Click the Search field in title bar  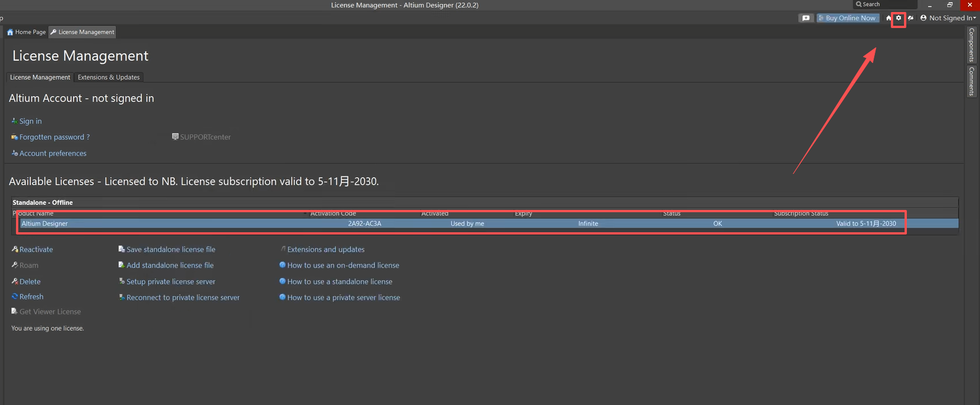coord(886,5)
